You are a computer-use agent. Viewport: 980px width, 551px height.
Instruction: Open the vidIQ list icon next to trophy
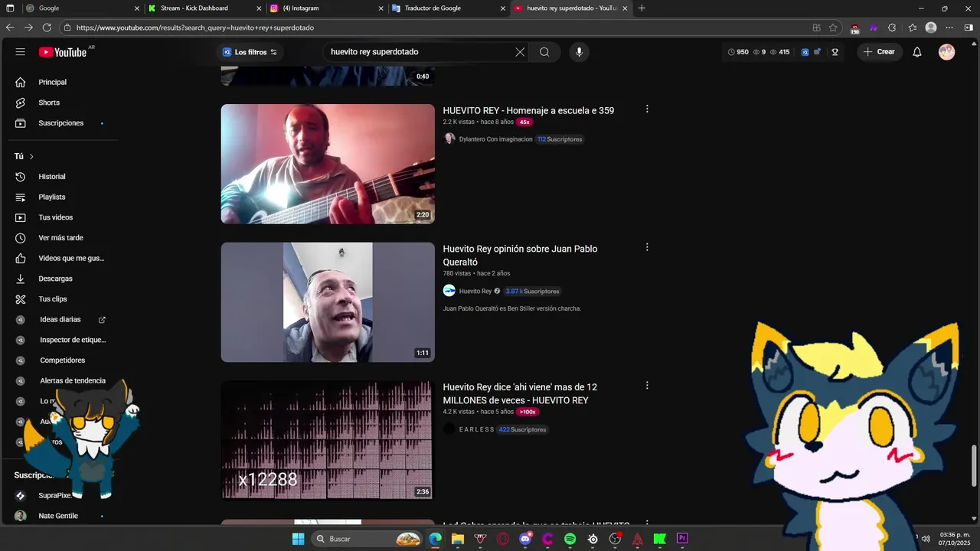[x=818, y=52]
